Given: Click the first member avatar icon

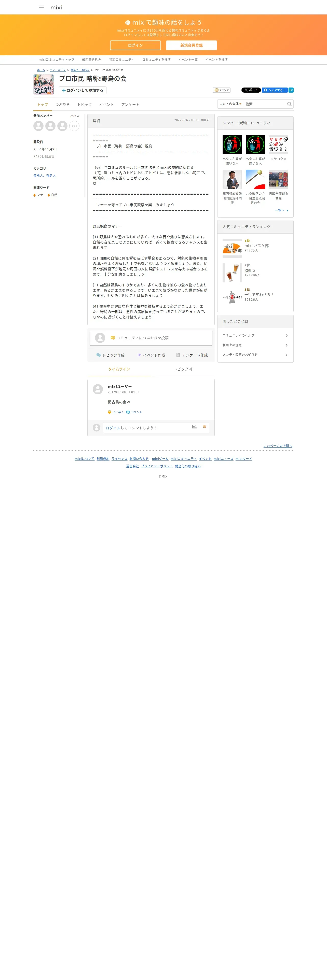Looking at the screenshot, I should (38, 126).
